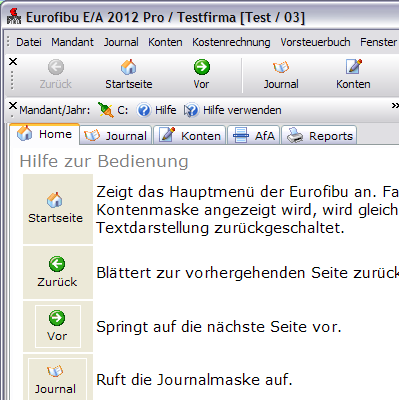Viewport: 399px width, 400px height.
Task: Click the Vor icon in the help list
Action: (57, 318)
